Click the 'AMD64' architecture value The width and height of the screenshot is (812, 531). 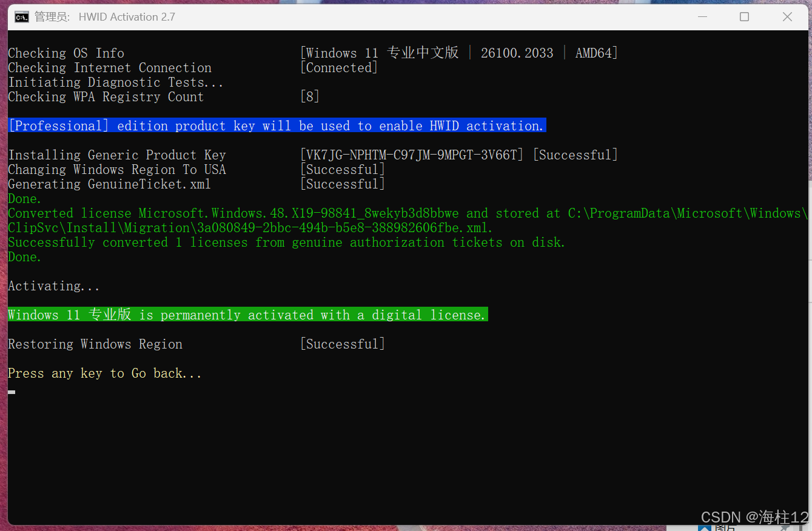coord(594,53)
